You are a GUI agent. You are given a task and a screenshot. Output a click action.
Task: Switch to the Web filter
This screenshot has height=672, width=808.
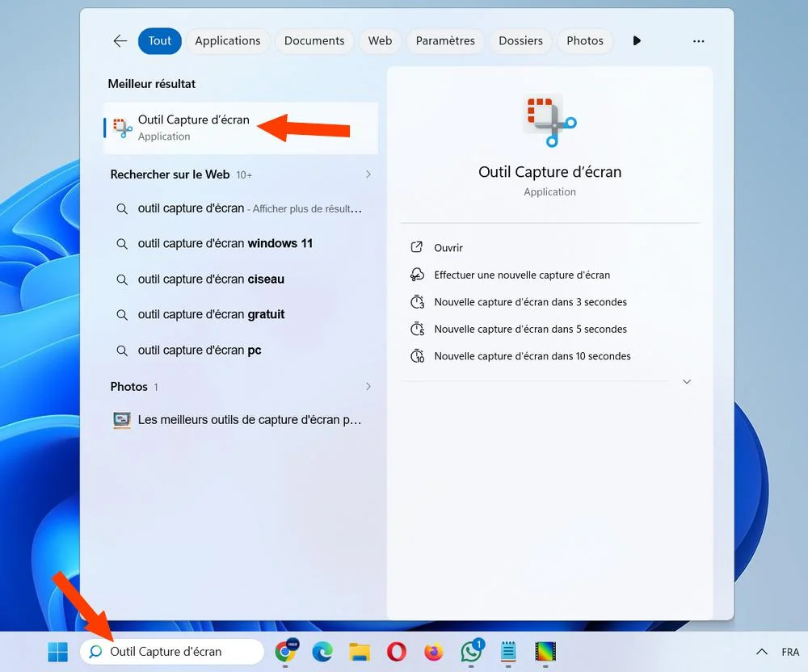click(x=380, y=40)
